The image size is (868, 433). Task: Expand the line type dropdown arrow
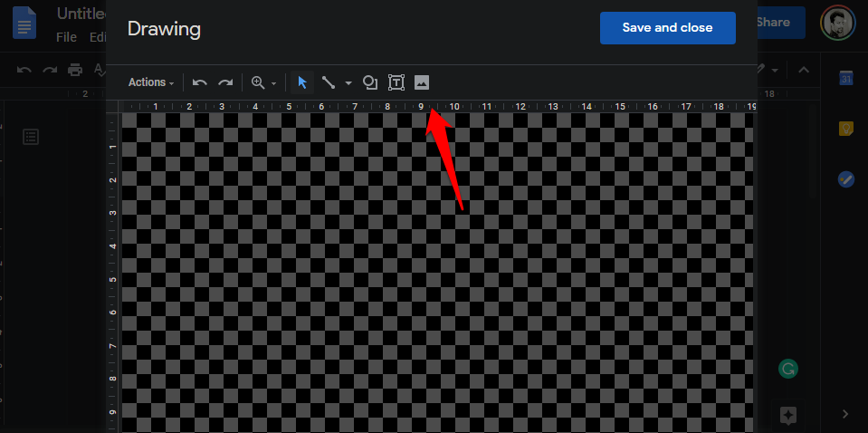click(x=348, y=83)
